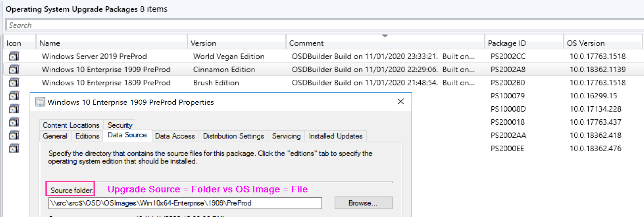The width and height of the screenshot is (644, 217).
Task: Select the Security tab
Action: [x=119, y=125]
